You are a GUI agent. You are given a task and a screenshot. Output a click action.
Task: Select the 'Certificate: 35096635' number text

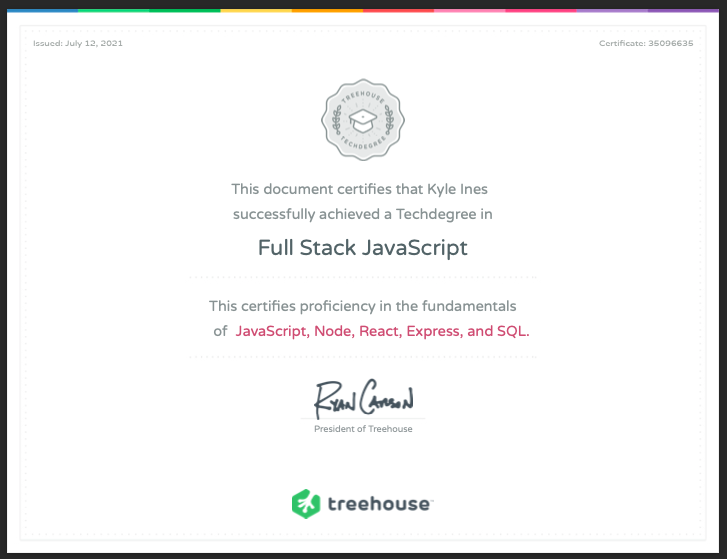[x=646, y=43]
